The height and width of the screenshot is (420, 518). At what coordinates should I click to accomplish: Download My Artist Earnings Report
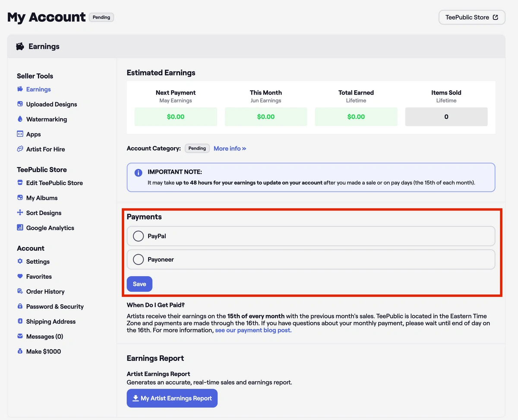point(172,398)
